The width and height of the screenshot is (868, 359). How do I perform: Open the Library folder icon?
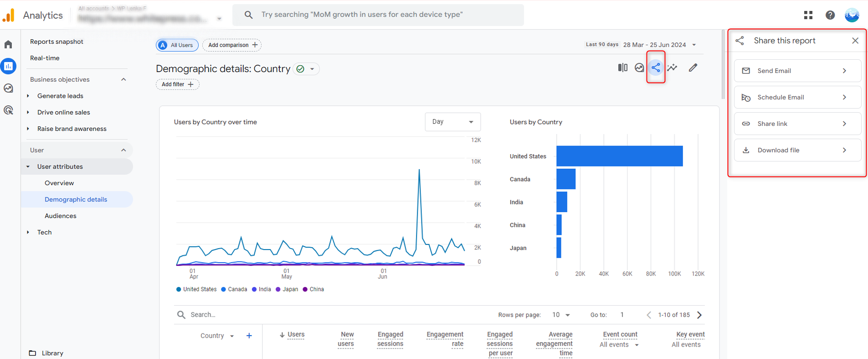tap(32, 353)
